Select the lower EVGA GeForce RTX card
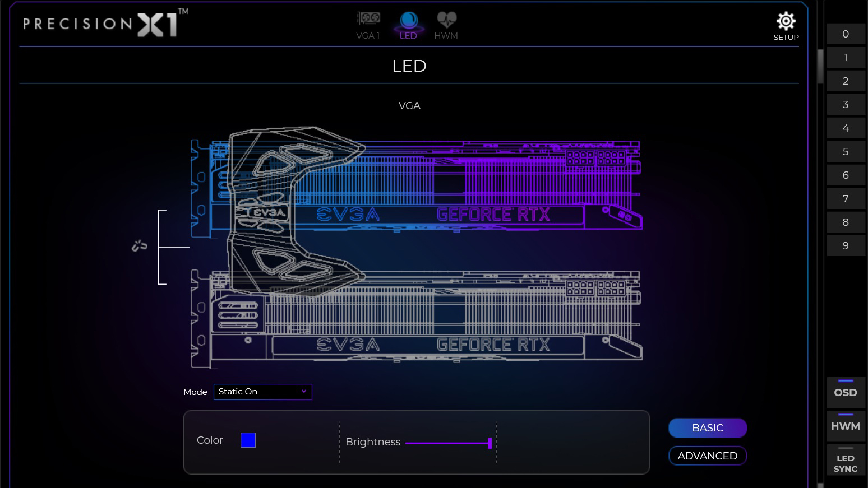868x488 pixels. click(x=416, y=318)
